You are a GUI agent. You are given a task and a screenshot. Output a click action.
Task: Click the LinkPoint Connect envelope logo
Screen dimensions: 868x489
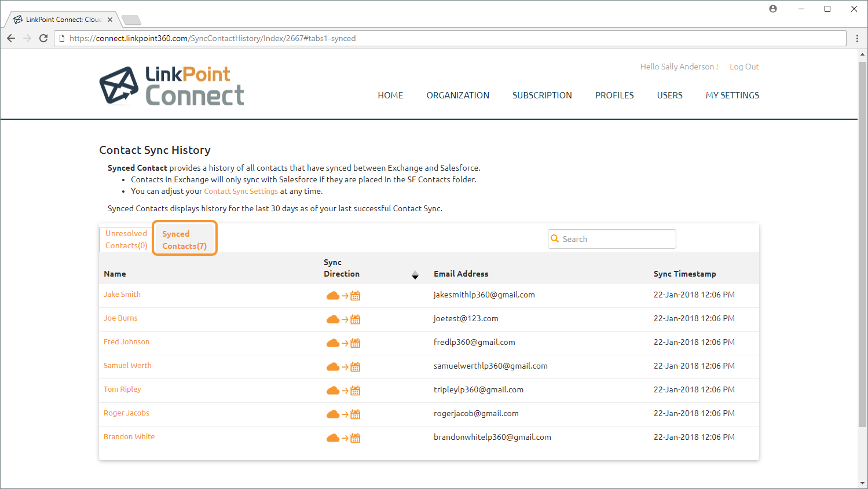pyautogui.click(x=119, y=86)
